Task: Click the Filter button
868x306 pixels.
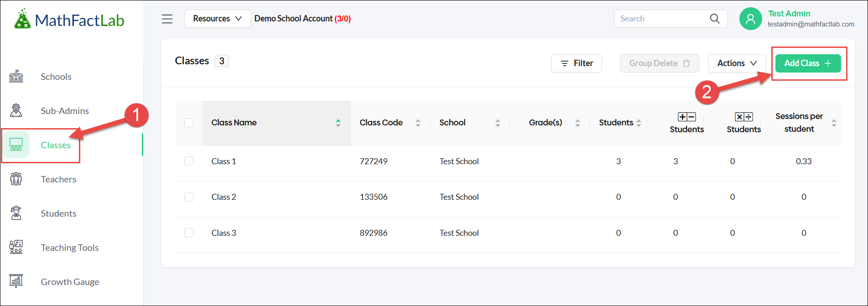Action: tap(577, 63)
